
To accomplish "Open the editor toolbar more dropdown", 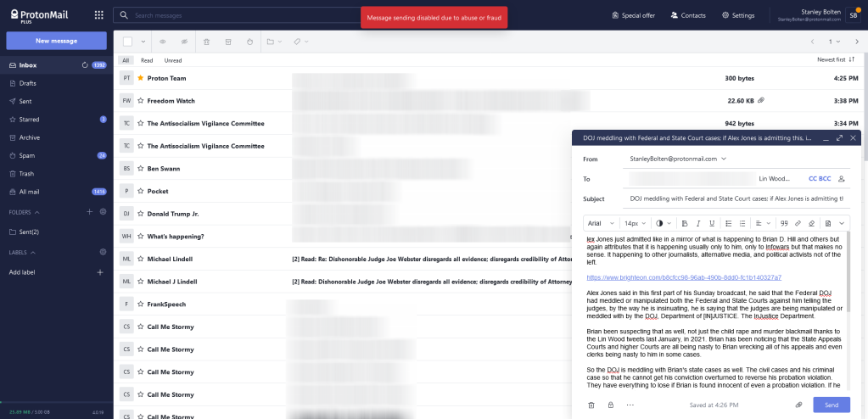I will 842,223.
